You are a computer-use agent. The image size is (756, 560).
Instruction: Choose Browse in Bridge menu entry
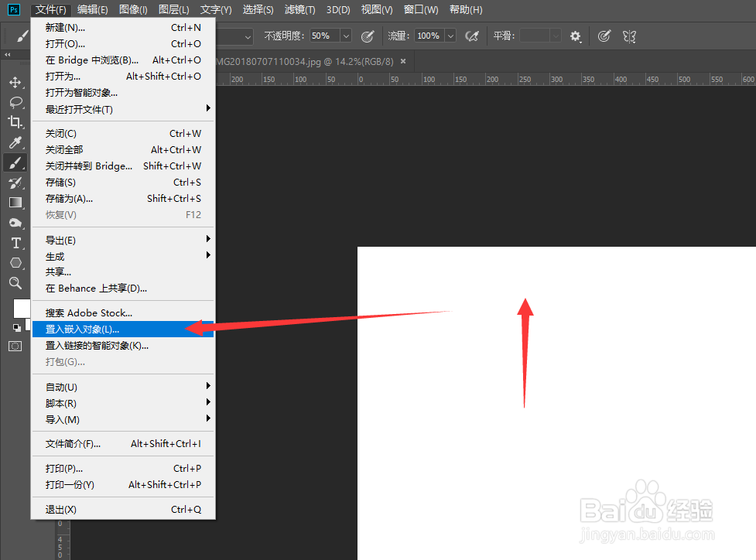tap(123, 60)
